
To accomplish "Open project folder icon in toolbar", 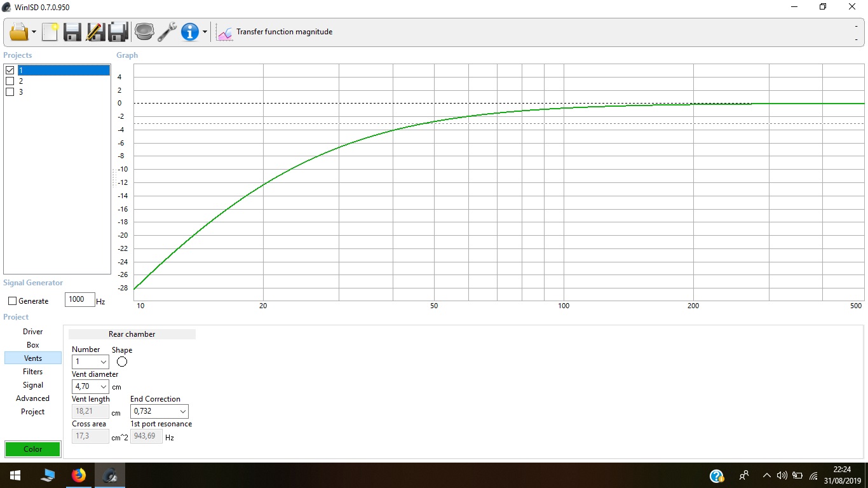I will coord(19,32).
